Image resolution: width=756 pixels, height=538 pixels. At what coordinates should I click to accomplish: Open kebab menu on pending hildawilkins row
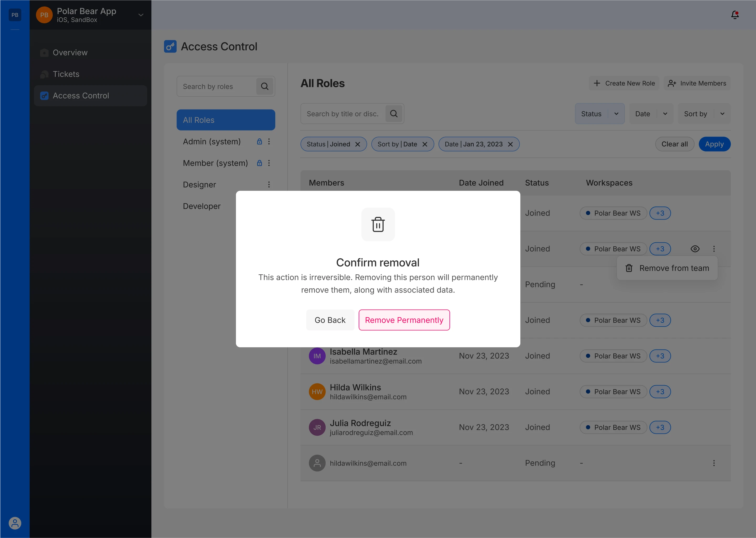(x=714, y=463)
